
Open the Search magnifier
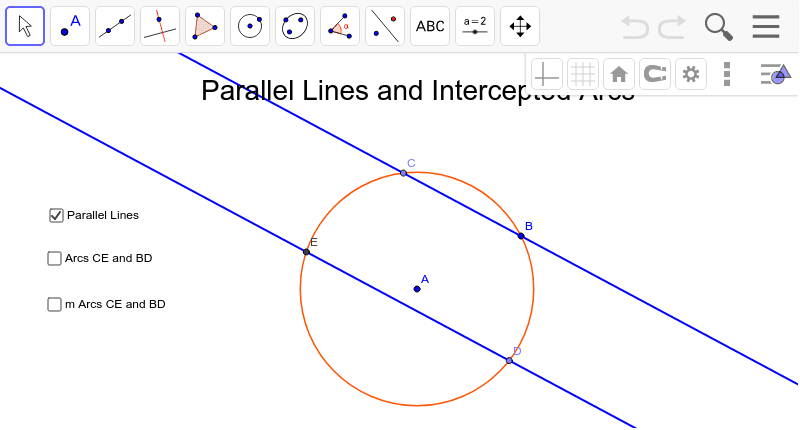point(718,27)
